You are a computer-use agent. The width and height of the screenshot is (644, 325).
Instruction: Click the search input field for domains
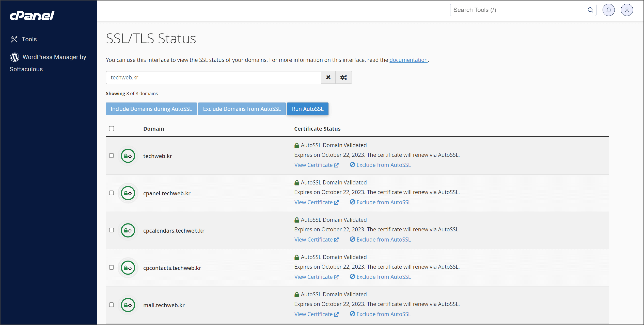coord(213,77)
